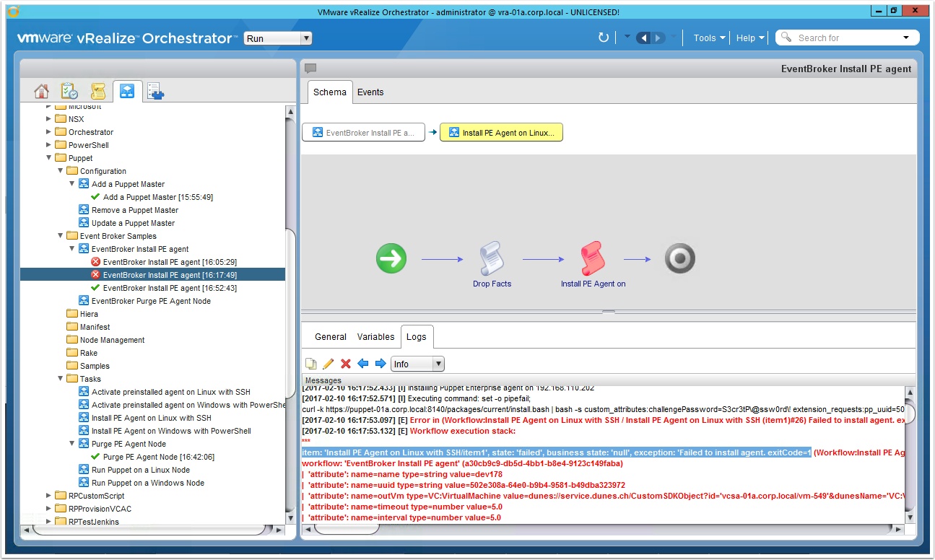Go back with the left navigation arrow
Viewport: 935px width, 560px height.
644,38
